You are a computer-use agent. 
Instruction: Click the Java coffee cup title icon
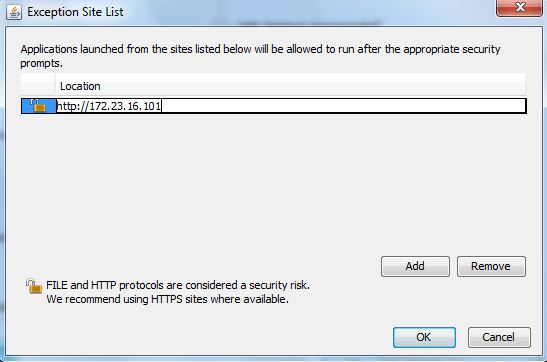click(14, 12)
